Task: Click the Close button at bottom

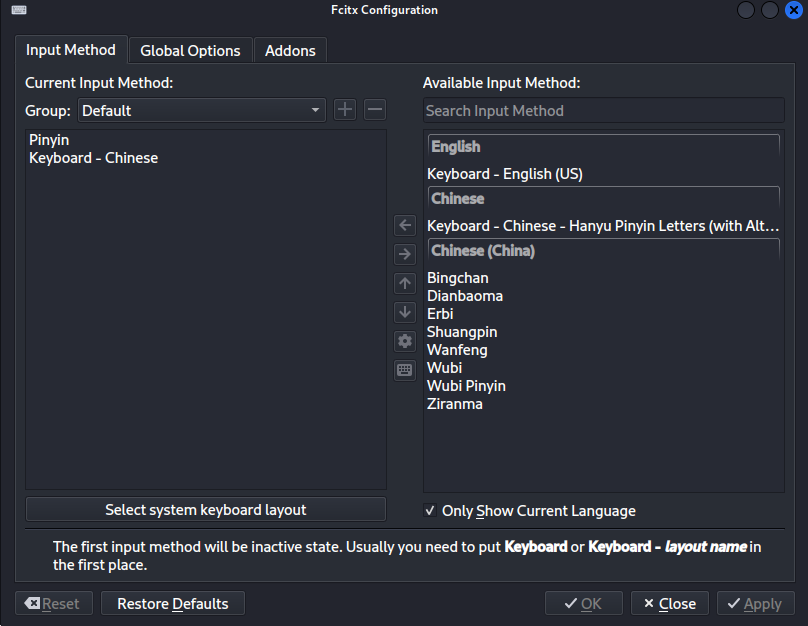Action: [x=670, y=603]
